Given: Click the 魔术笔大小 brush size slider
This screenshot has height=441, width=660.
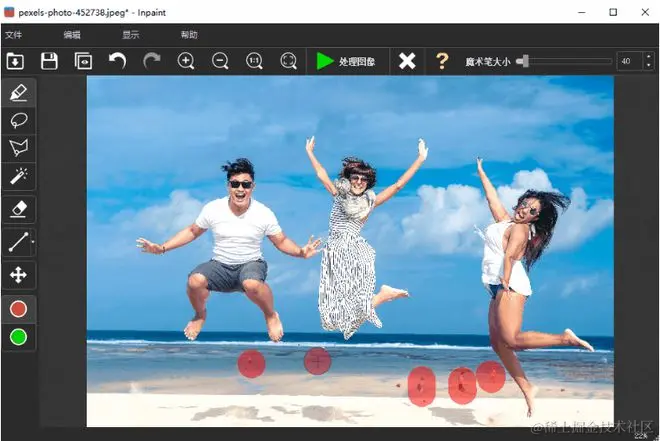Looking at the screenshot, I should (565, 61).
